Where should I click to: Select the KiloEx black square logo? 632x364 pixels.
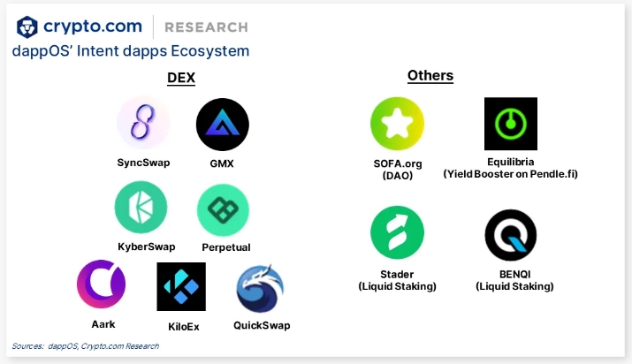tap(181, 286)
